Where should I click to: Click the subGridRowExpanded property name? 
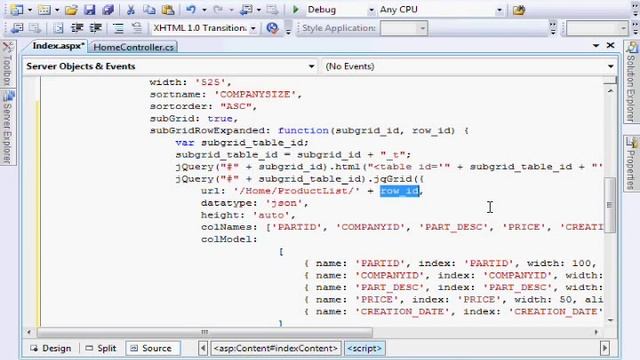[x=207, y=131]
